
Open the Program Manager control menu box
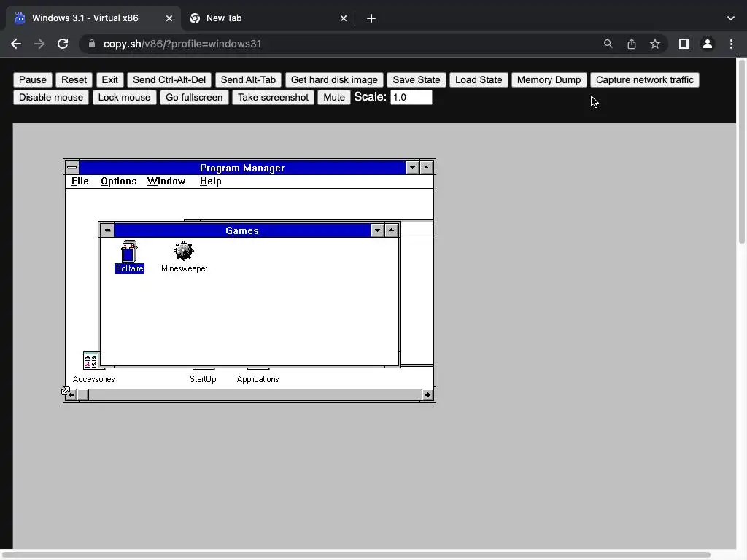tap(72, 168)
